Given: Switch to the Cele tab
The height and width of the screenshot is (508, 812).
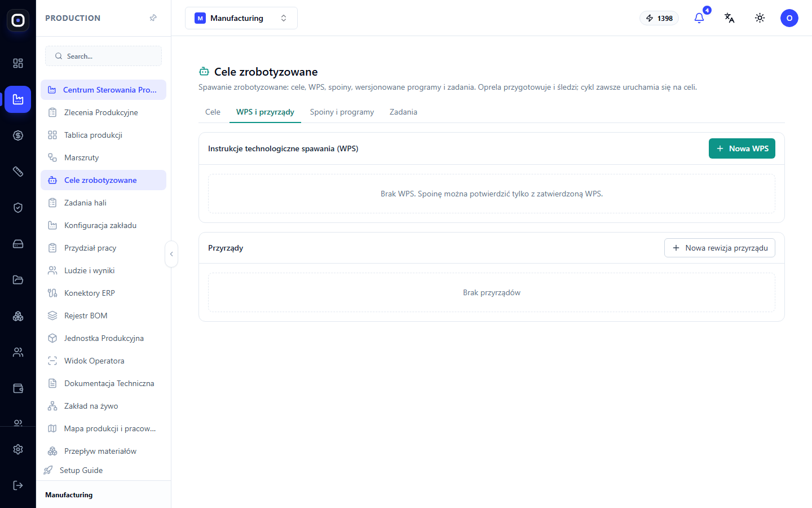Looking at the screenshot, I should [x=213, y=112].
